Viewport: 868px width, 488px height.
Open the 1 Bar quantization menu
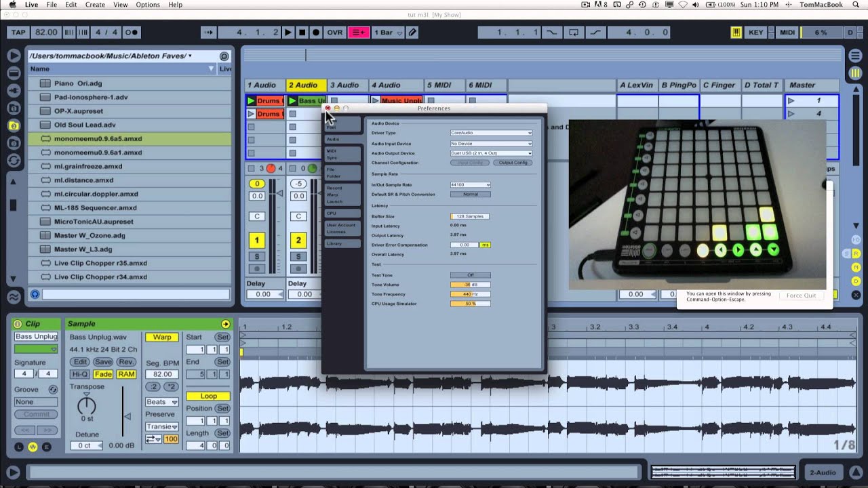click(389, 33)
